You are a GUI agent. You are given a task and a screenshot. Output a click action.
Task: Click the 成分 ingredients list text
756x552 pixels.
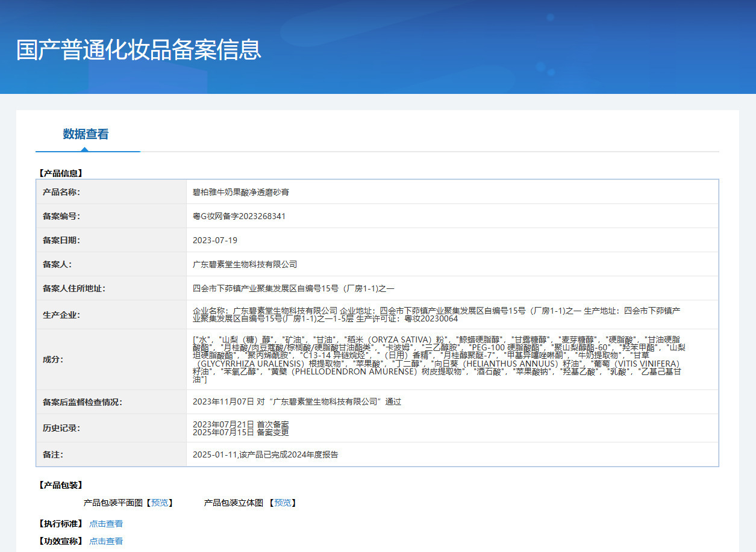point(439,359)
